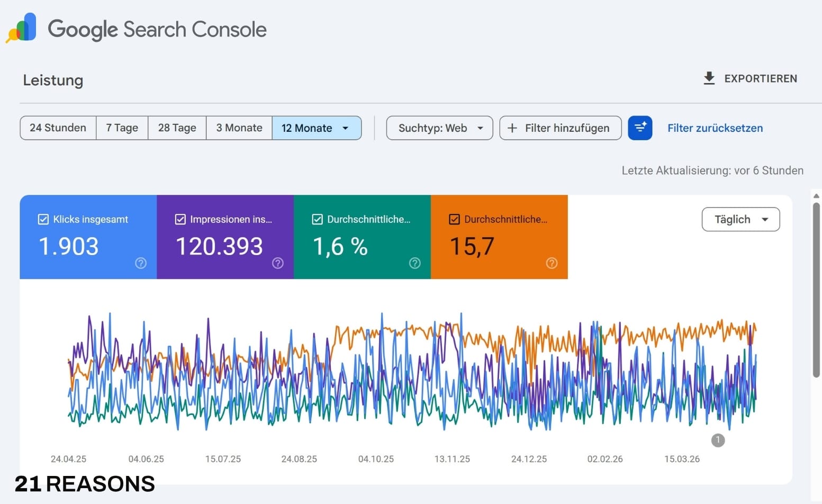Toggle checkbox on green Durchschnittliche card

tap(318, 219)
